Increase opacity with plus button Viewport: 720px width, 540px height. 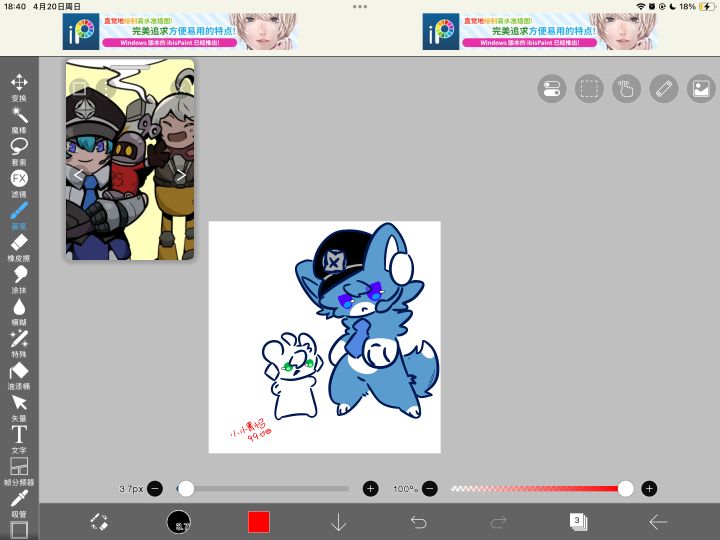[649, 489]
